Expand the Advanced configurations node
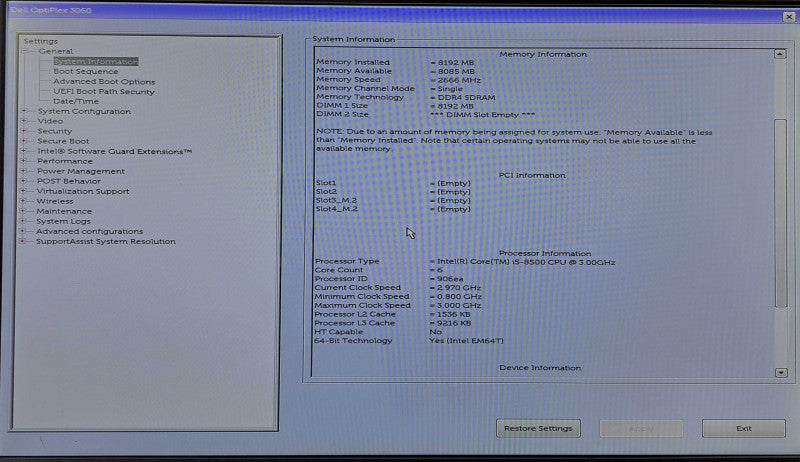This screenshot has height=462, width=800. click(x=23, y=231)
